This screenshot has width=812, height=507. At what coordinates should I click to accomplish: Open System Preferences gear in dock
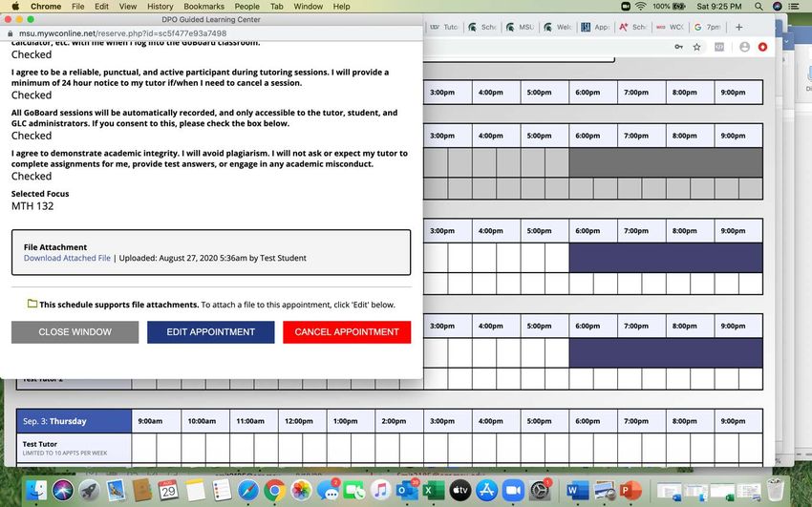pyautogui.click(x=540, y=491)
